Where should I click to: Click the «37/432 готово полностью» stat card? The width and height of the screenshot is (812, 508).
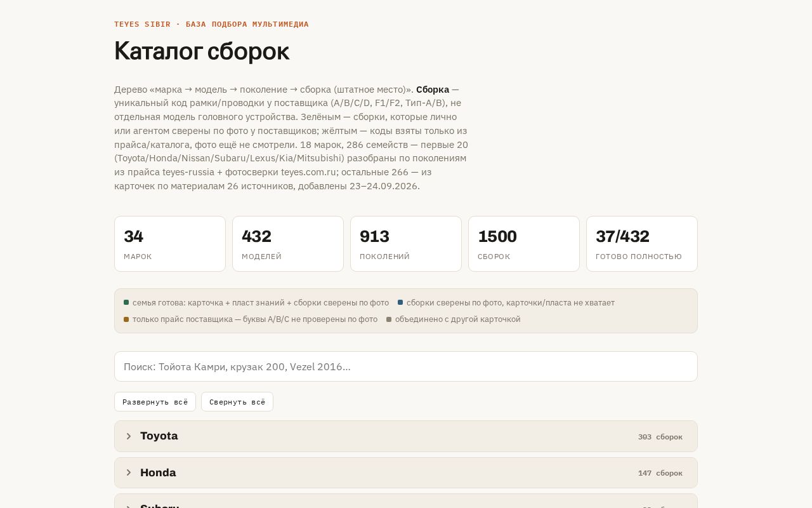click(642, 244)
